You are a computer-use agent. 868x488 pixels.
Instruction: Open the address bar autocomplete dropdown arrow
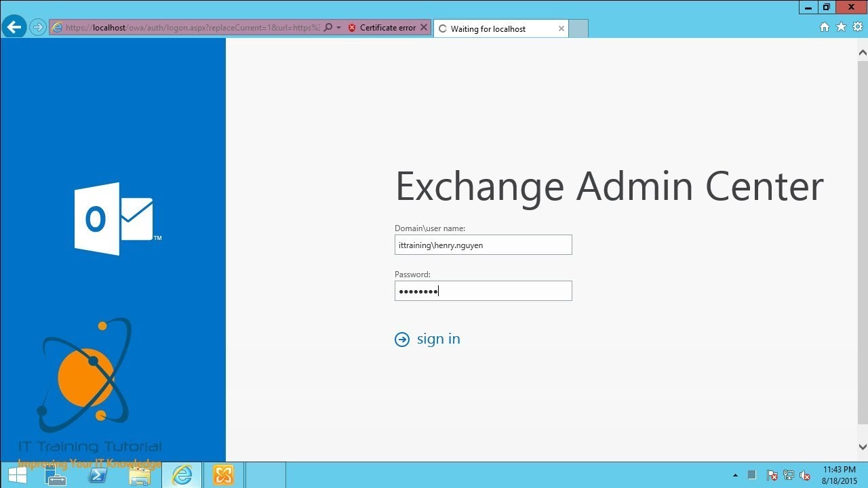(x=338, y=28)
